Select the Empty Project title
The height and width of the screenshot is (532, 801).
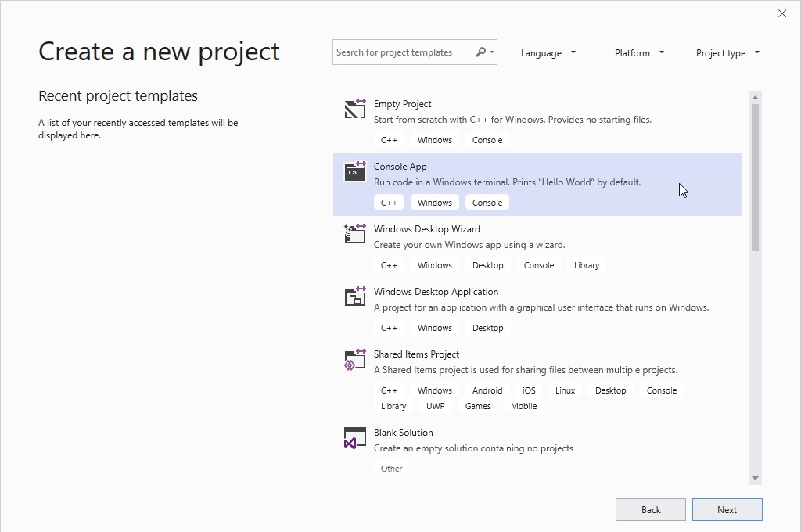(x=403, y=104)
